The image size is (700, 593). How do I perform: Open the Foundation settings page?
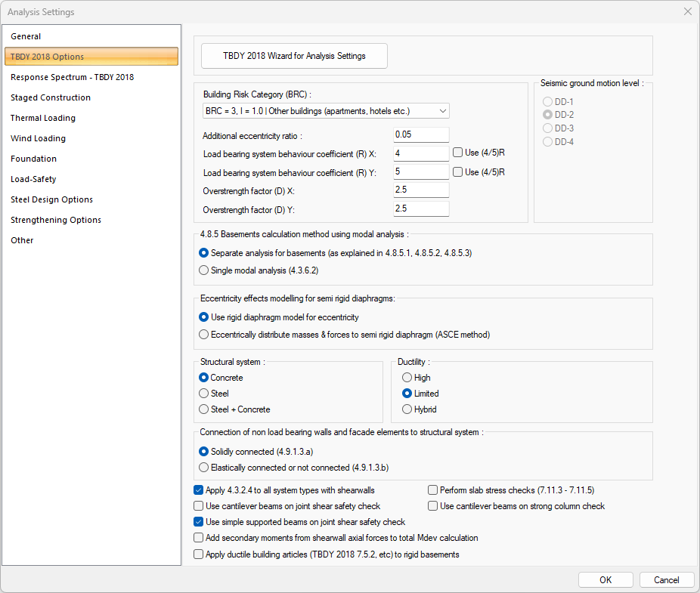point(33,159)
